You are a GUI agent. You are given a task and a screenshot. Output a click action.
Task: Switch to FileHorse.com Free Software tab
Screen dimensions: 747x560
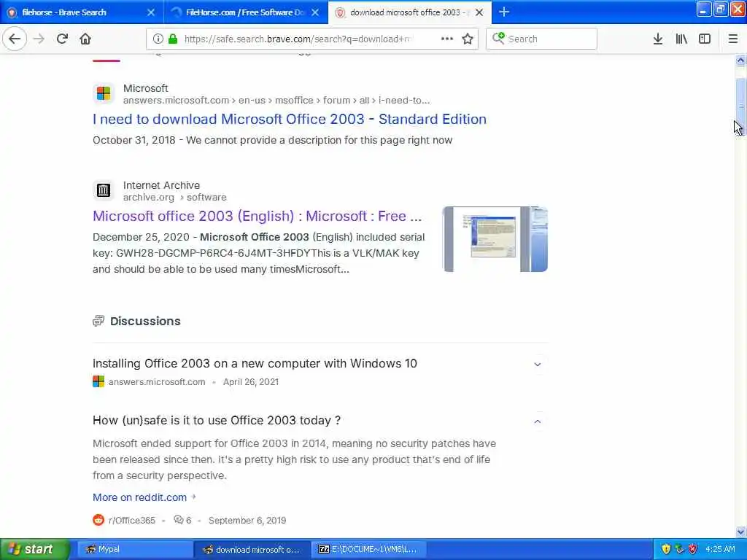pos(246,12)
